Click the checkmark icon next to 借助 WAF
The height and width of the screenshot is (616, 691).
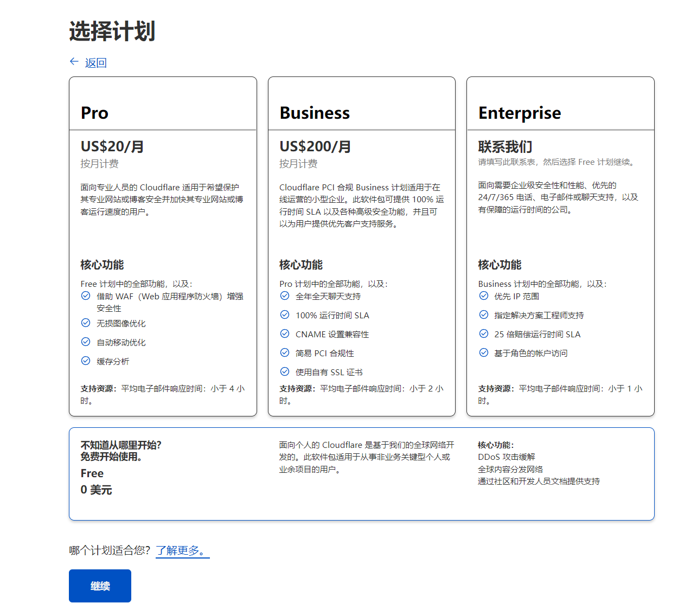click(86, 296)
